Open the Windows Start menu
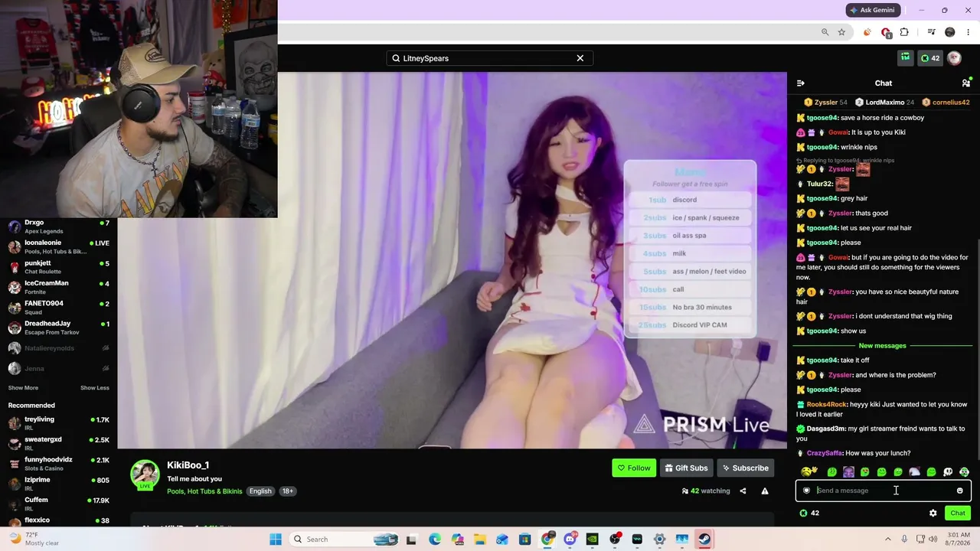980x551 pixels. tap(276, 540)
